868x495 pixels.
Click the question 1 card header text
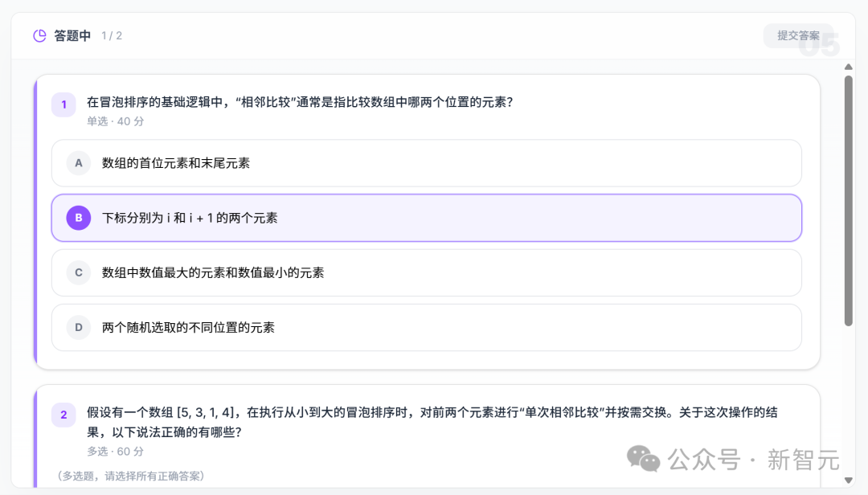pos(301,103)
